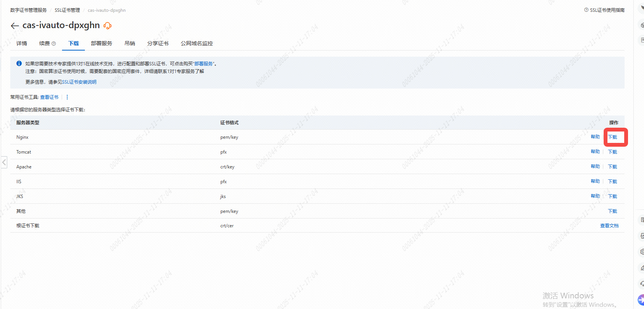
Task: Open the SSL证书安装说明 link
Action: tap(79, 82)
